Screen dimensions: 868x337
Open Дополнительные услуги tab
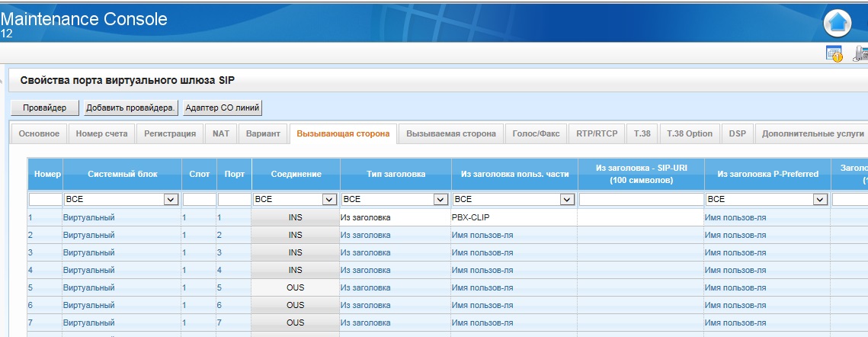point(812,133)
